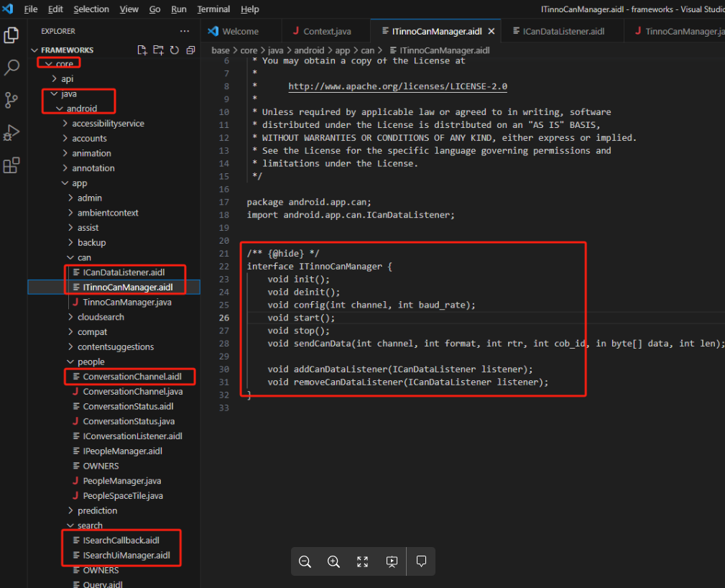Switch to the Welcome tab
The height and width of the screenshot is (588, 725).
point(240,31)
